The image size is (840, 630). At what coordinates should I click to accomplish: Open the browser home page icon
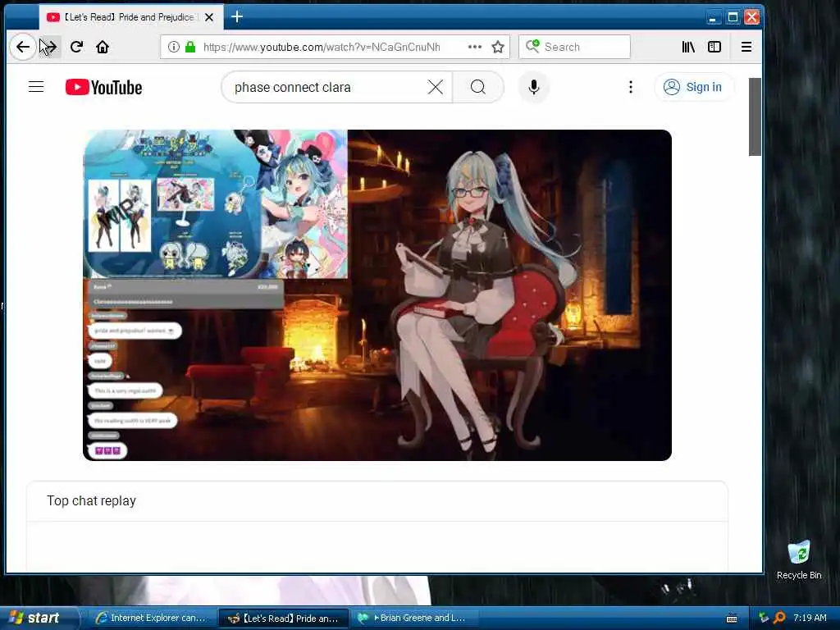coord(103,47)
